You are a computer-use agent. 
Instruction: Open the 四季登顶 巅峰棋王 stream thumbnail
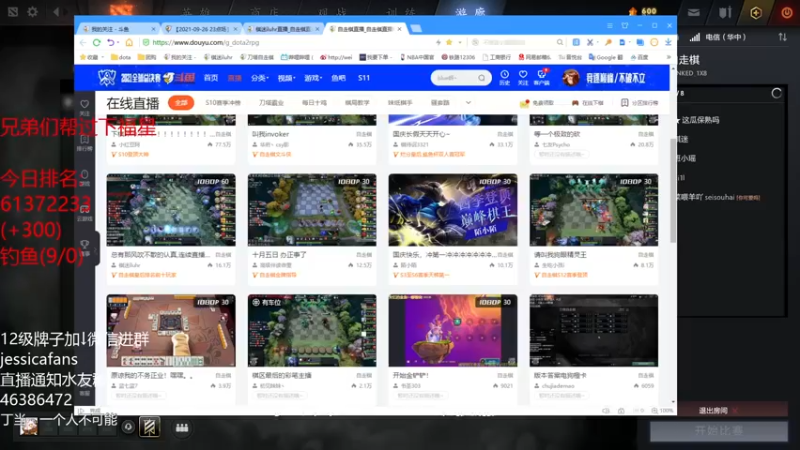[453, 210]
